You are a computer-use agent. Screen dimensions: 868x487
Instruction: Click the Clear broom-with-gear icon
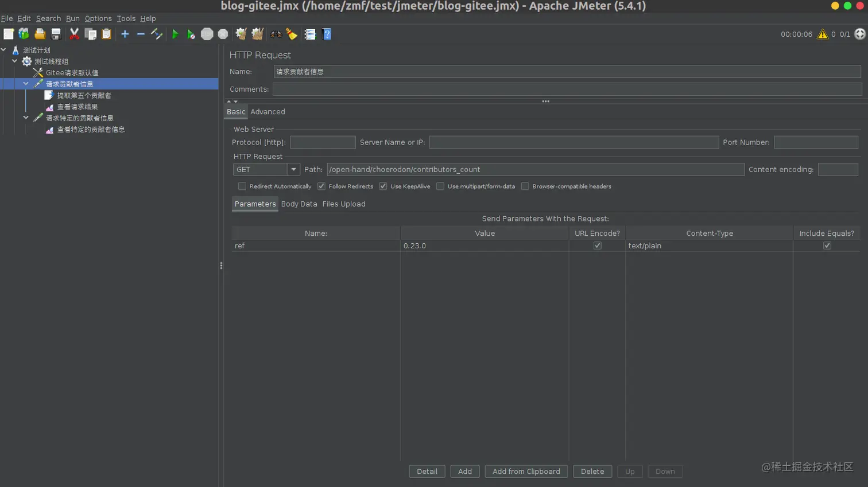tap(241, 34)
